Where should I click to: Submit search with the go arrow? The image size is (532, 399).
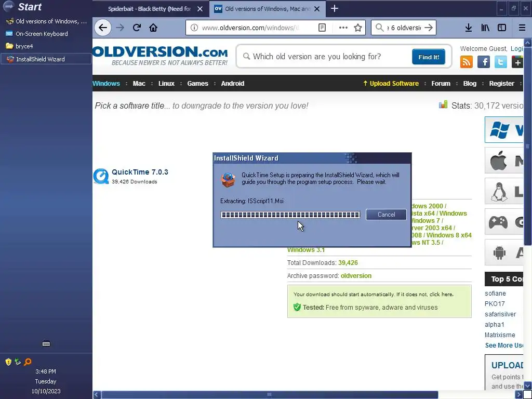(x=429, y=28)
